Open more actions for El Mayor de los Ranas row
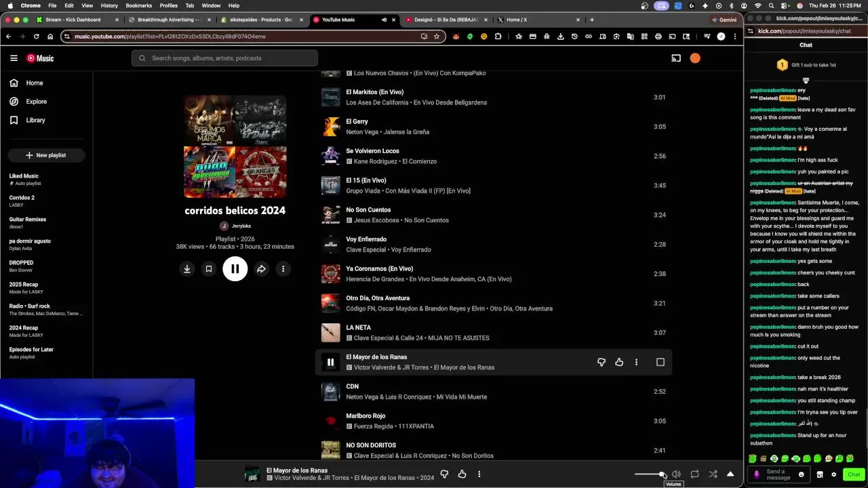The image size is (868, 488). pos(636,362)
